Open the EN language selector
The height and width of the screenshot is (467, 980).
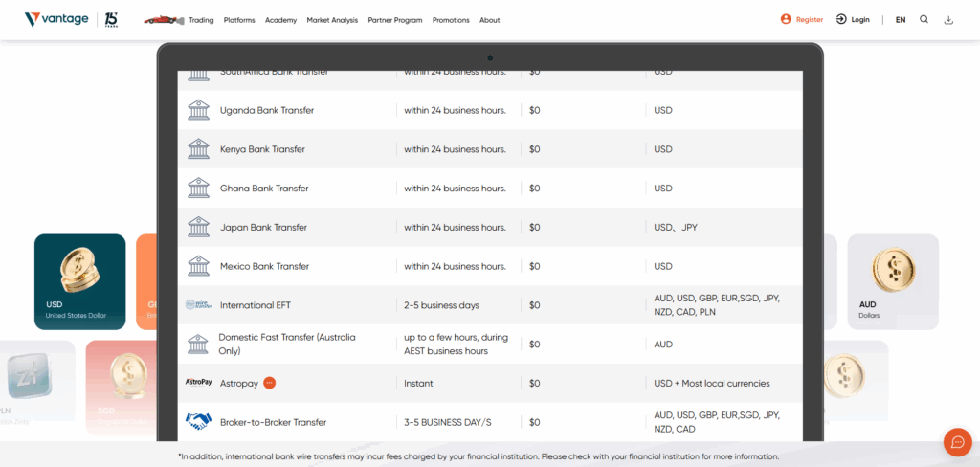[x=901, y=20]
